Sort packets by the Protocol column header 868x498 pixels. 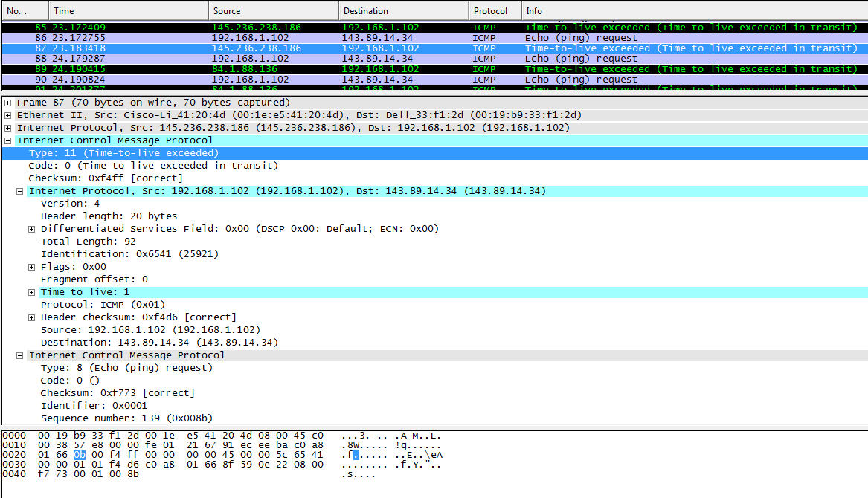click(x=495, y=11)
